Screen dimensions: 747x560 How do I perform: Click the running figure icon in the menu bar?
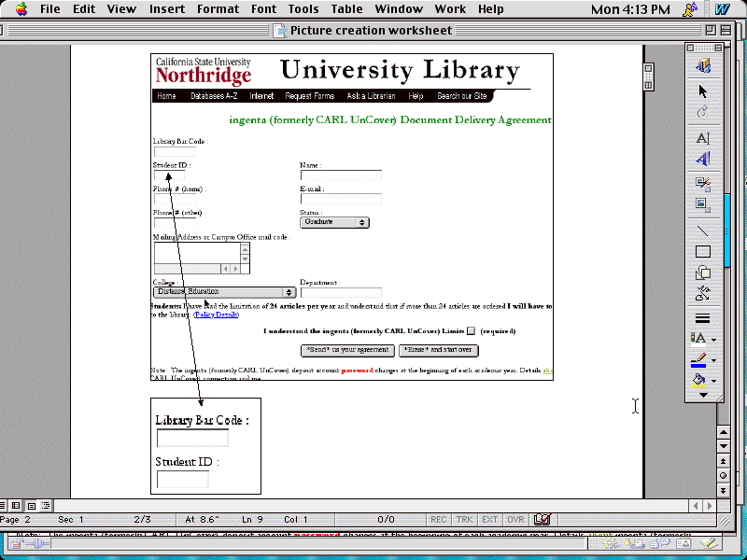click(x=689, y=9)
